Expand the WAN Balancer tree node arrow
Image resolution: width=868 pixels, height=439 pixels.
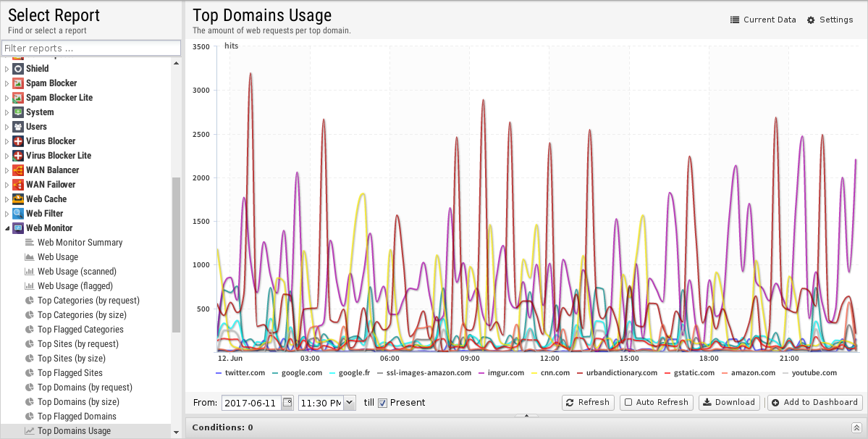7,170
